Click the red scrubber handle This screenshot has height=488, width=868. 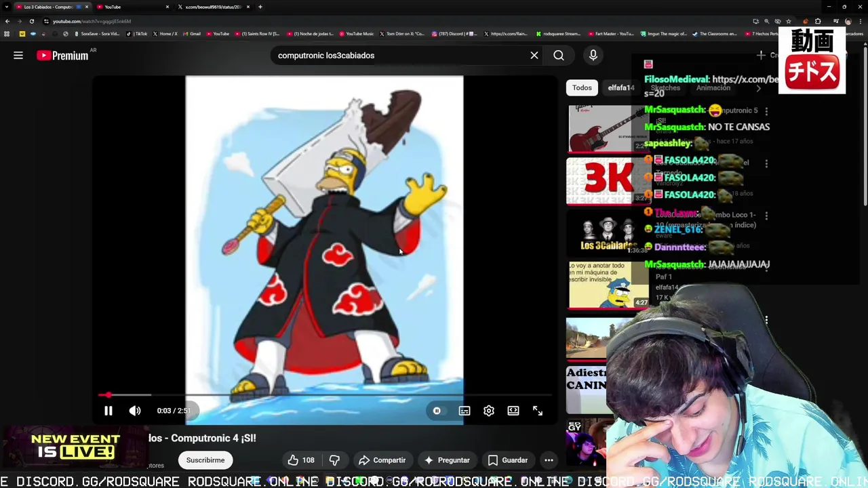coord(108,395)
